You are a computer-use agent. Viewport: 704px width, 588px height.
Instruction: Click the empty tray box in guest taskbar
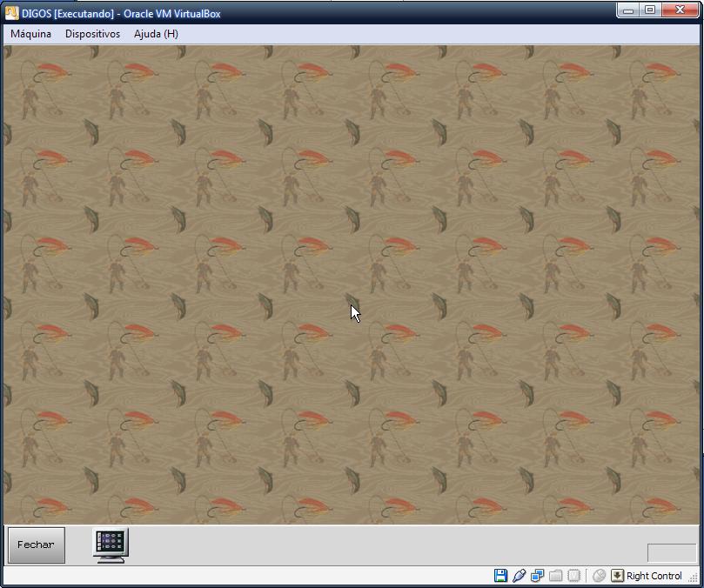coord(672,552)
